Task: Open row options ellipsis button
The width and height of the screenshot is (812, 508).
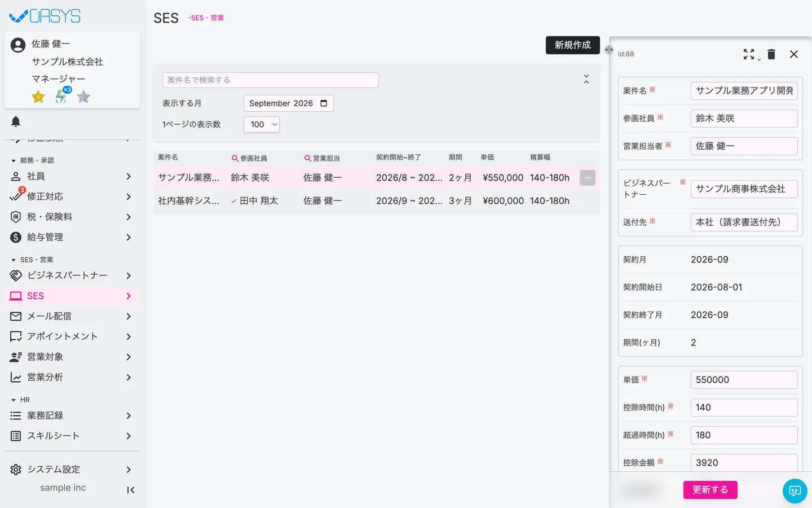Action: [x=588, y=178]
